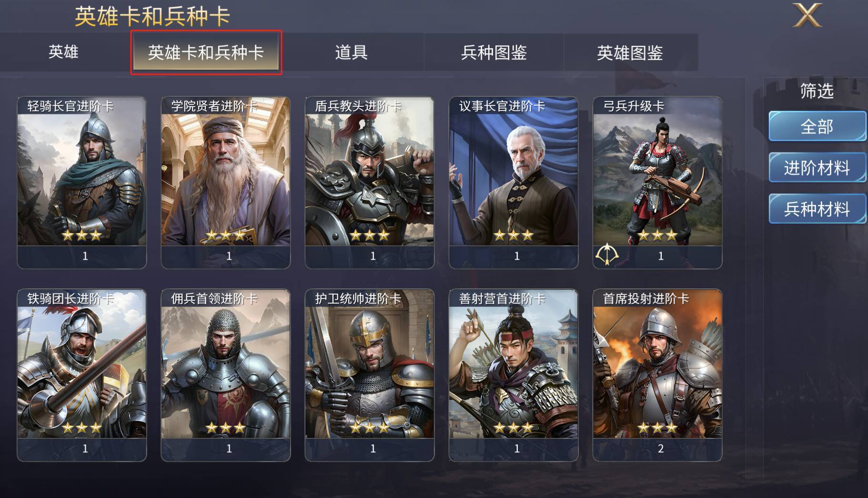Image resolution: width=868 pixels, height=498 pixels.
Task: Choose the 盾兵教头进阶卡 card
Action: pyautogui.click(x=370, y=183)
